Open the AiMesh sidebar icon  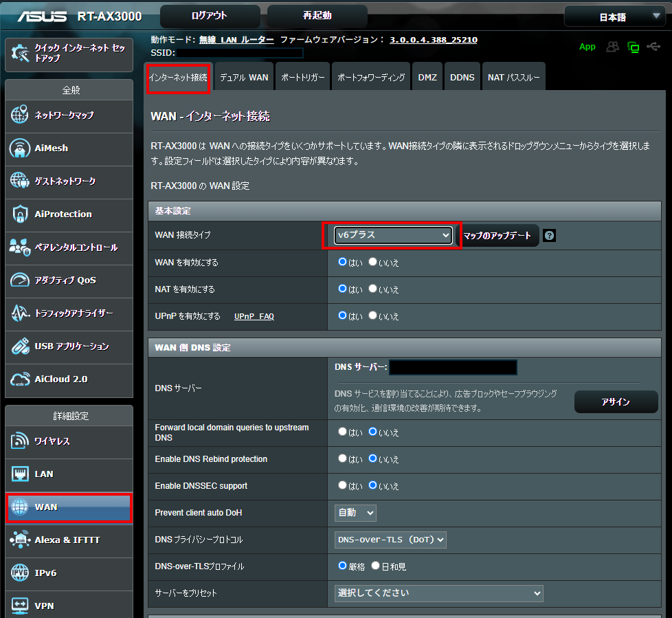(x=20, y=148)
